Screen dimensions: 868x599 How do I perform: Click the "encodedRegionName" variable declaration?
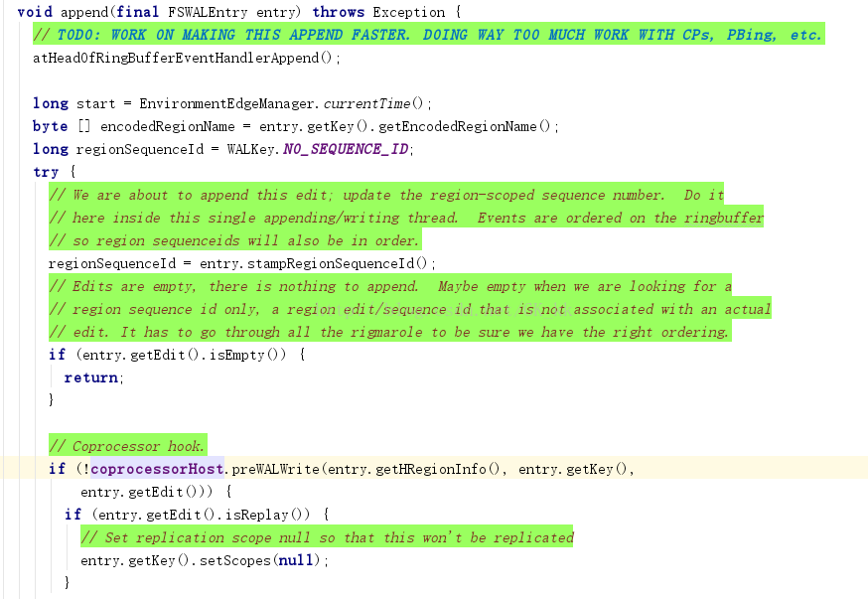click(x=167, y=127)
